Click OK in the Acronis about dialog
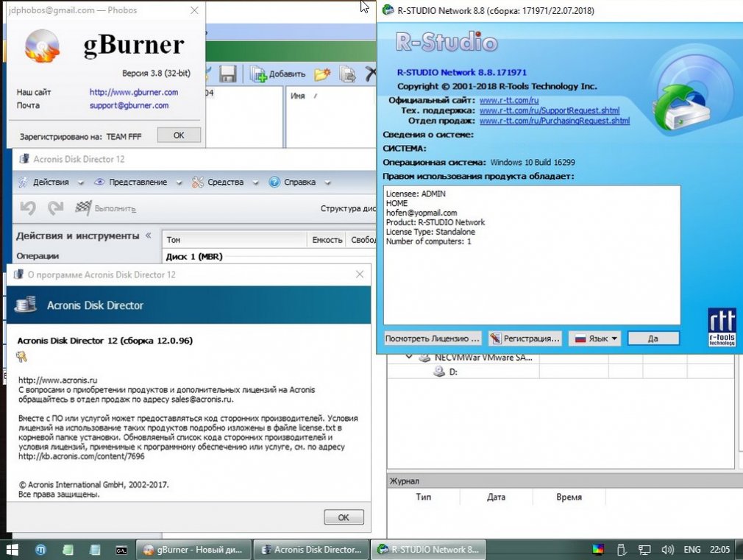743x560 pixels. (344, 517)
